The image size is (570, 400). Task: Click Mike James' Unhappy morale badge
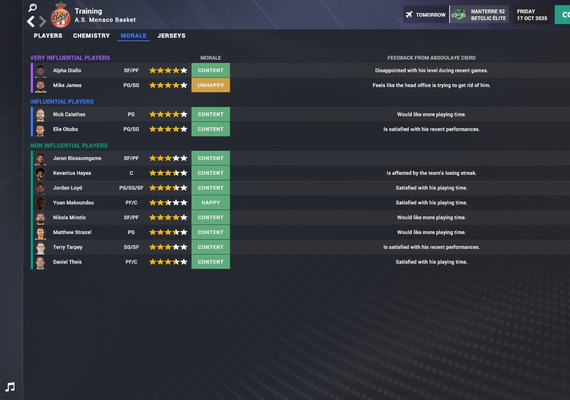coord(210,85)
